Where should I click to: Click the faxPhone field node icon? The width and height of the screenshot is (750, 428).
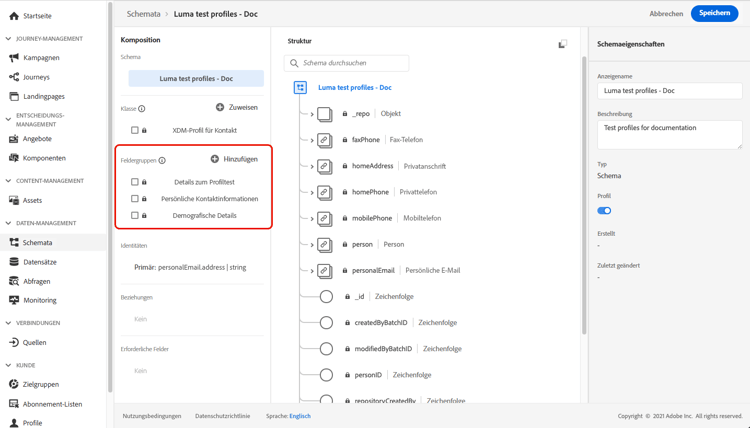325,140
